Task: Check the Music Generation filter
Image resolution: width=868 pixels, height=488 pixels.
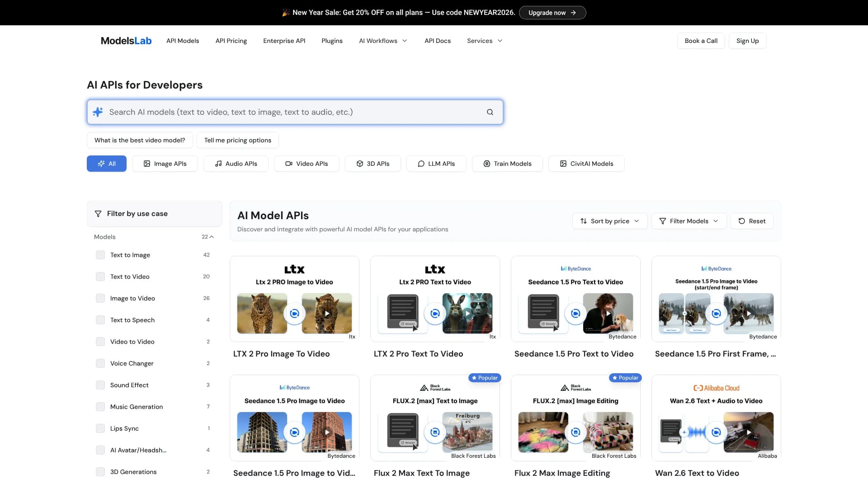Action: 100,407
